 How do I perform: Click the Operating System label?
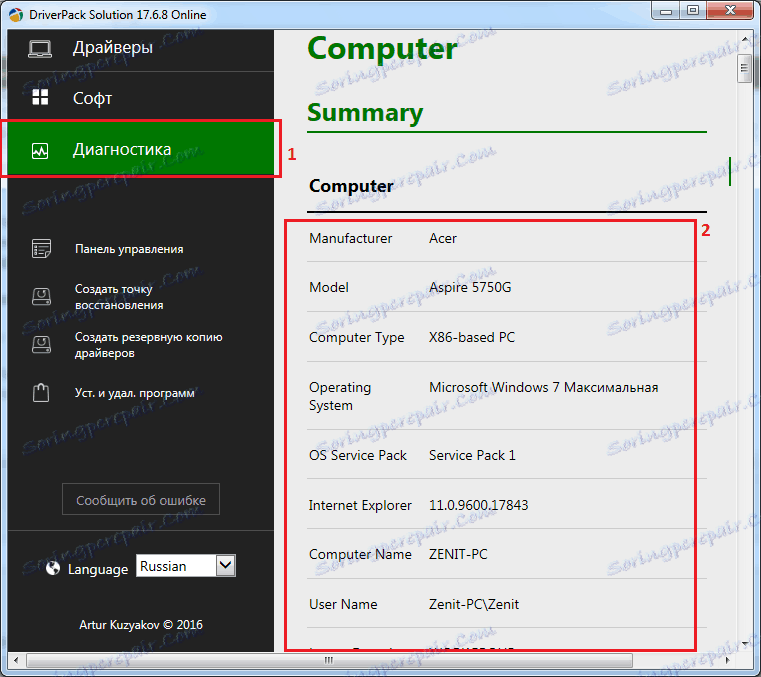point(340,396)
